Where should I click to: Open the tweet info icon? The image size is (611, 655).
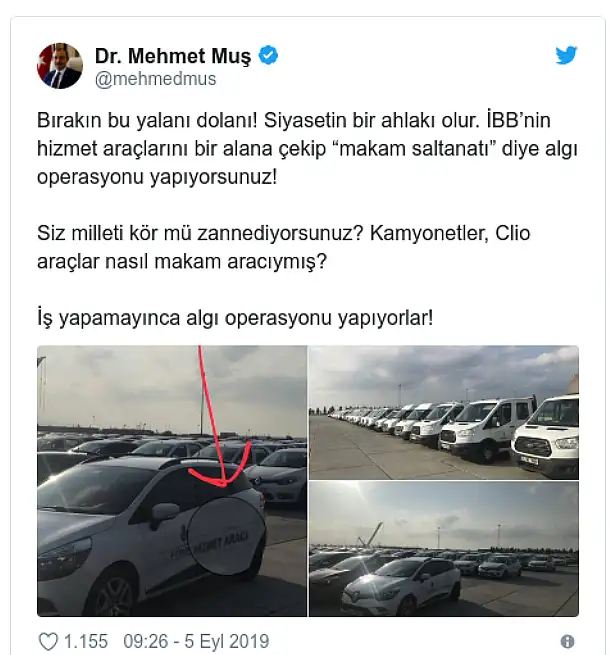click(567, 641)
